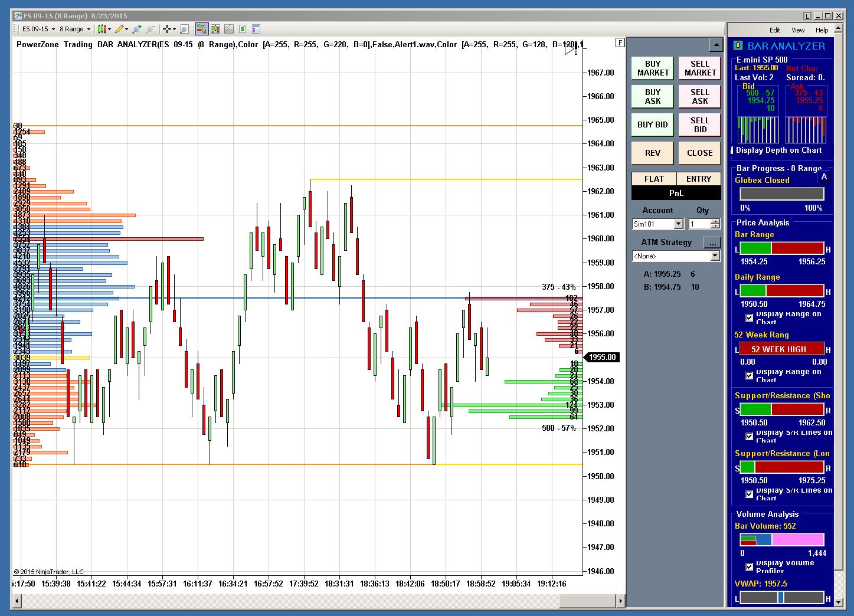
Task: Click the 'A: 1955.25' ask readout
Action: click(x=662, y=274)
